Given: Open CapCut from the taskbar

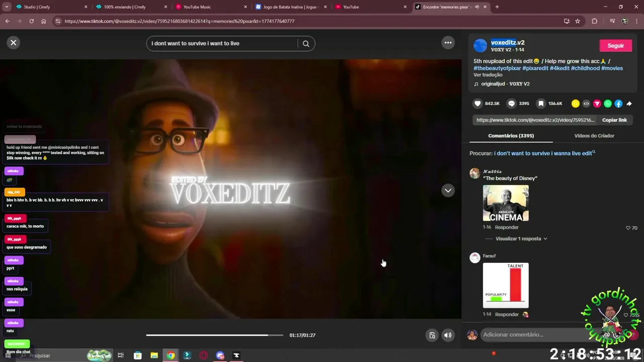Looking at the screenshot, I should coord(236,355).
